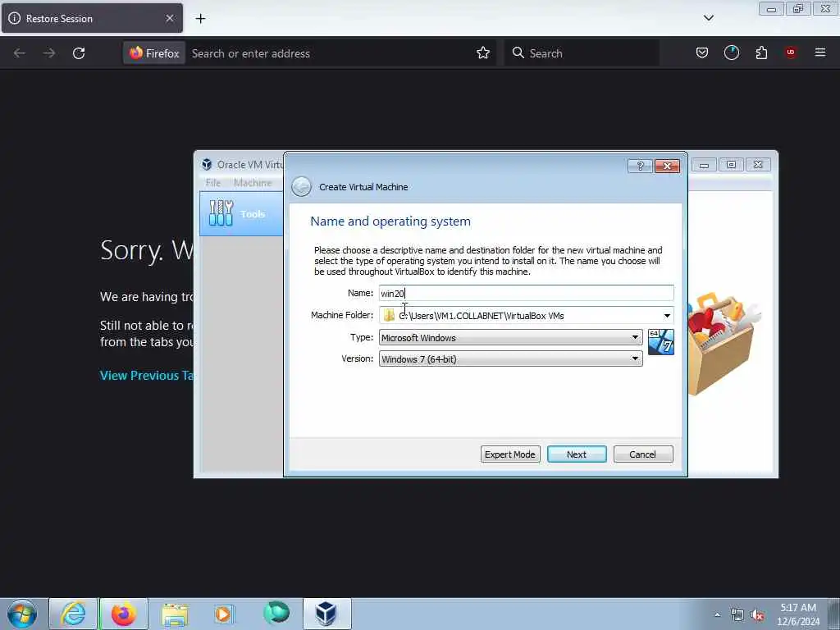
Task: Switch to Expert Mode
Action: point(510,454)
